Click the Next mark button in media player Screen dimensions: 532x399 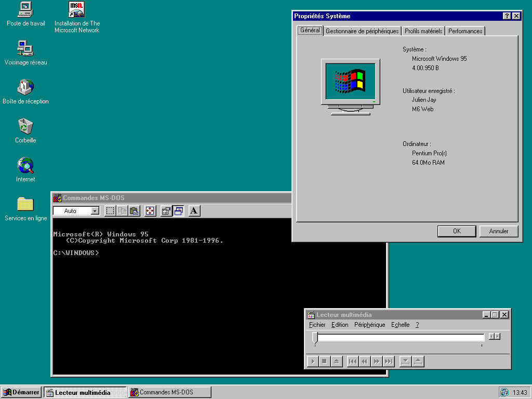click(389, 362)
